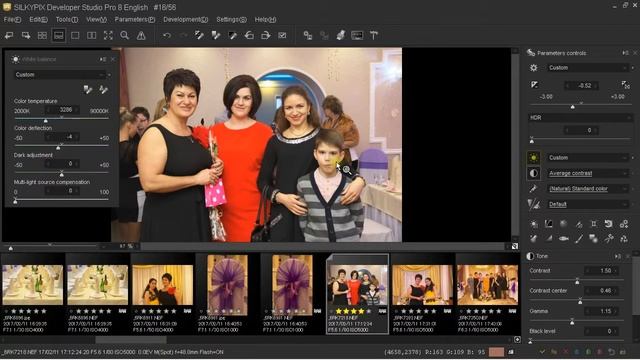Go to previous image using toolbar arrow
This screenshot has width=640, height=360.
(9, 36)
